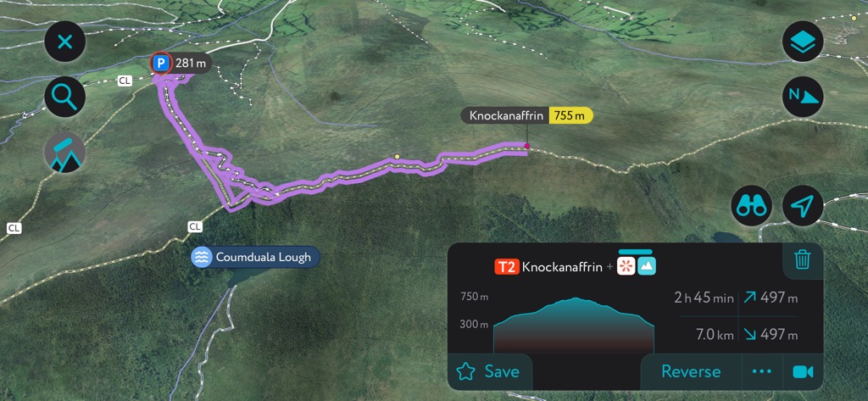Select the Knockanaffrin 755 m peak label
The width and height of the screenshot is (868, 401).
click(x=527, y=116)
